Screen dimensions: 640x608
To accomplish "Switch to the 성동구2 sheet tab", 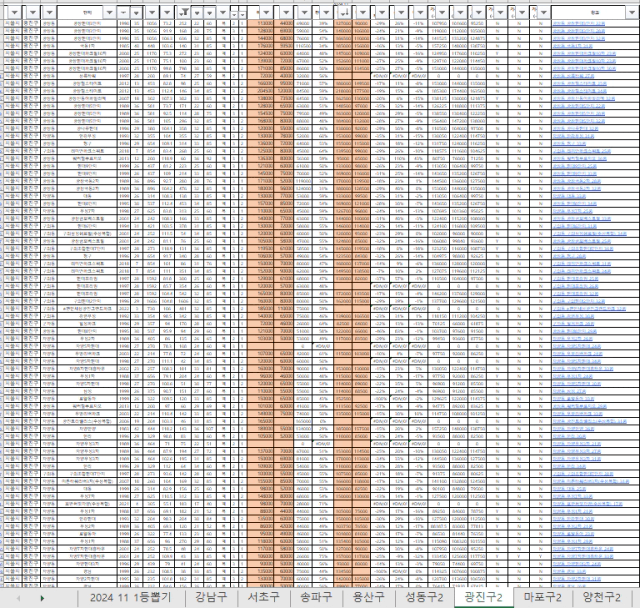I will pyautogui.click(x=424, y=598).
